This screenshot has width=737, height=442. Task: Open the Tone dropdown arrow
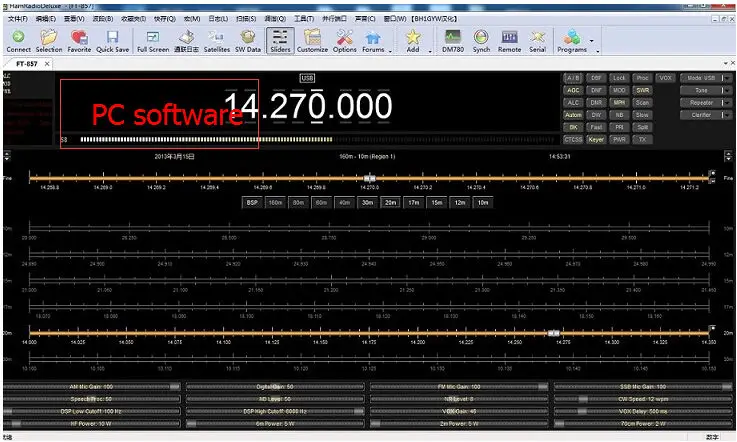pyautogui.click(x=728, y=90)
